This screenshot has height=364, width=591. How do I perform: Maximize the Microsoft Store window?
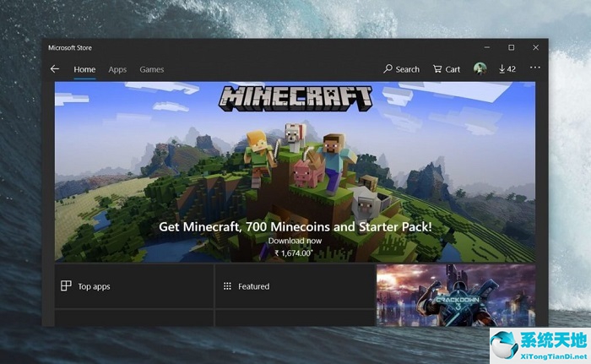tap(511, 47)
